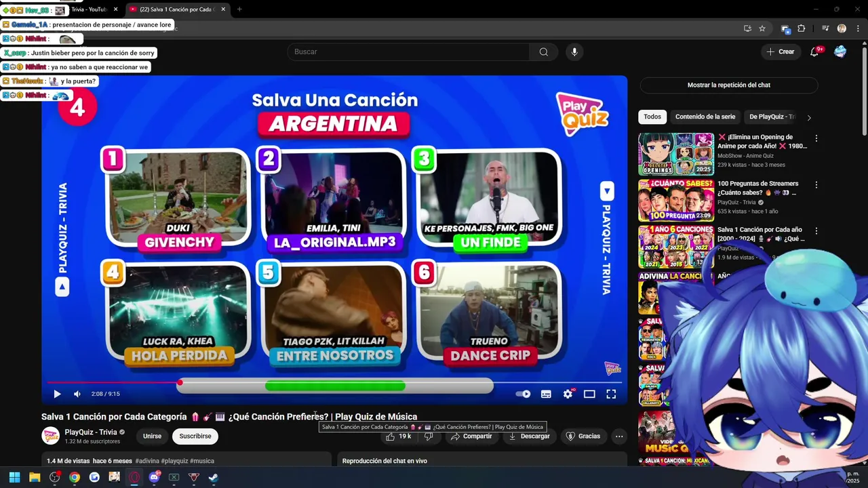Image resolution: width=868 pixels, height=488 pixels.
Task: Click the red progress bar scrubber
Action: click(180, 384)
